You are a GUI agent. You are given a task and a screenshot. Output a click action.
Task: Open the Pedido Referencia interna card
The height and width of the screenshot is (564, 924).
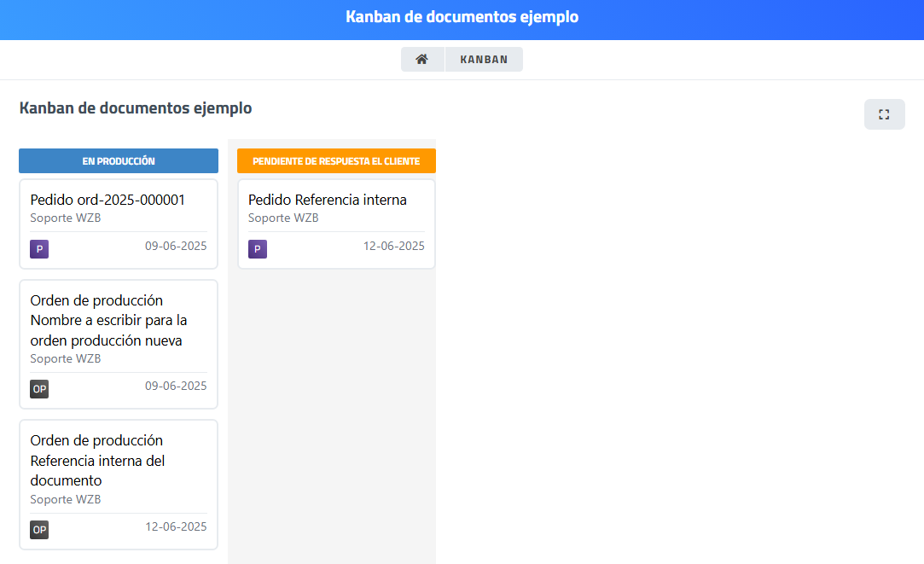click(327, 200)
